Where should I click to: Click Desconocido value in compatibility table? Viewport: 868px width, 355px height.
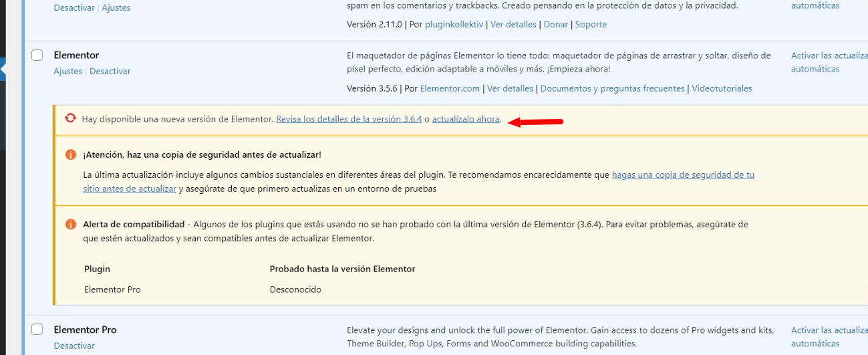click(295, 289)
